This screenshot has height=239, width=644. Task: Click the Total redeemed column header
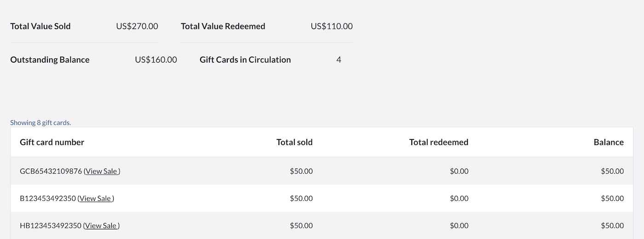(438, 142)
